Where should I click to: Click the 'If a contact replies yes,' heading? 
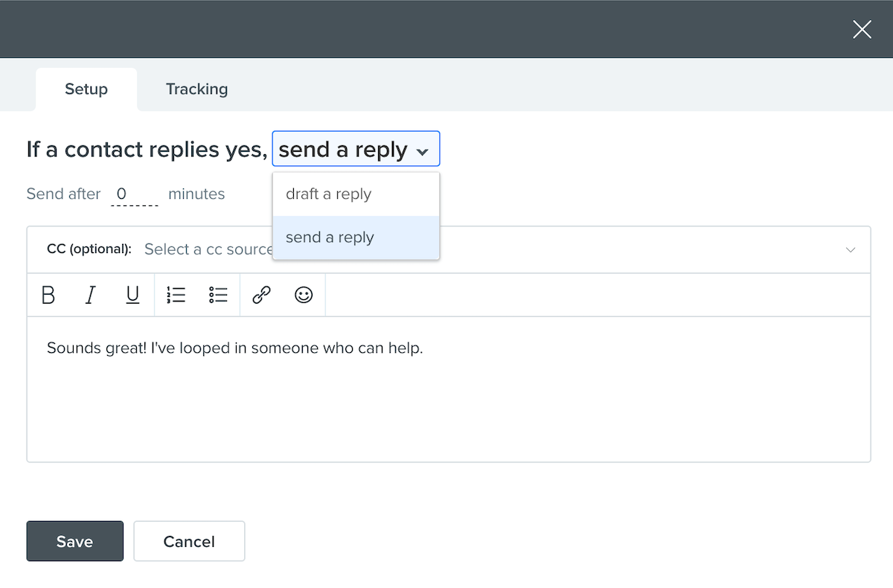[147, 150]
